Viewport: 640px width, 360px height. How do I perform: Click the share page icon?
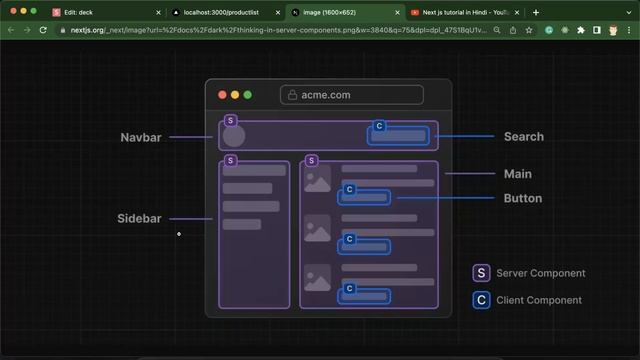point(513,30)
